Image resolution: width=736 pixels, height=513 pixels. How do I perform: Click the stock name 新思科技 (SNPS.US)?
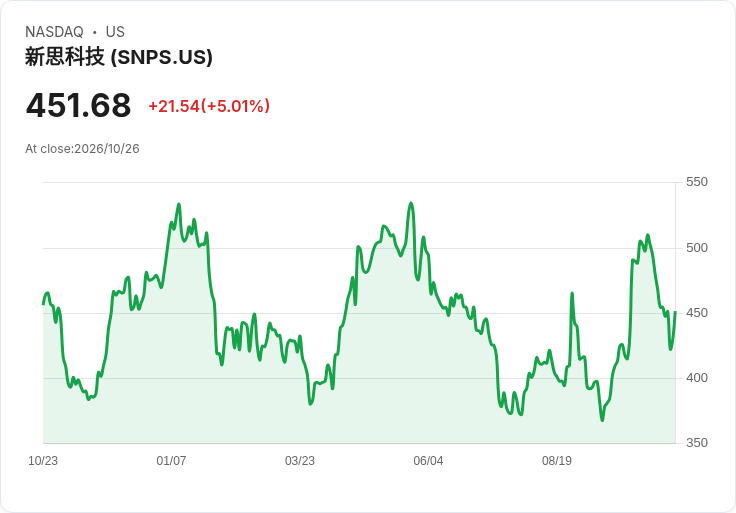click(x=119, y=57)
